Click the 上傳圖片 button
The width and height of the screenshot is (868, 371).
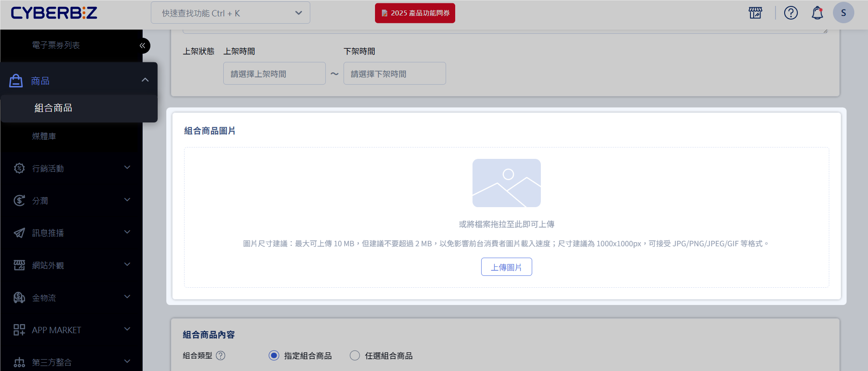(506, 267)
